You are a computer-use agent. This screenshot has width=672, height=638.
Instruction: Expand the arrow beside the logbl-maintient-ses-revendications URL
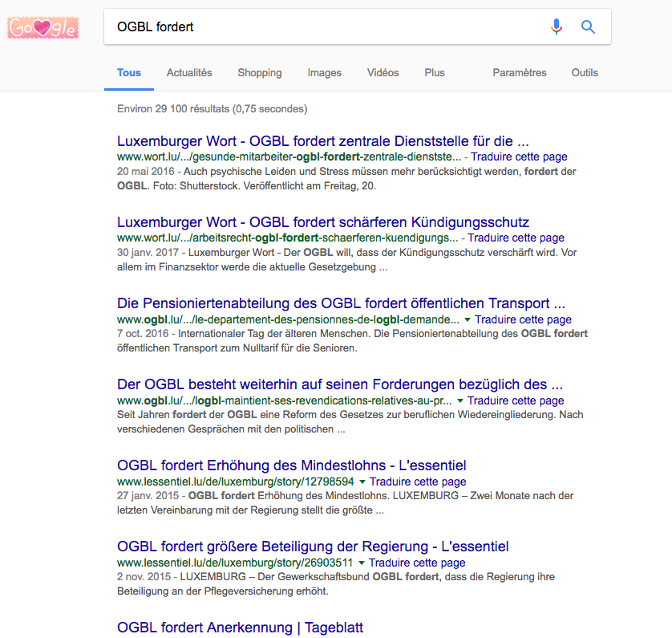point(460,400)
